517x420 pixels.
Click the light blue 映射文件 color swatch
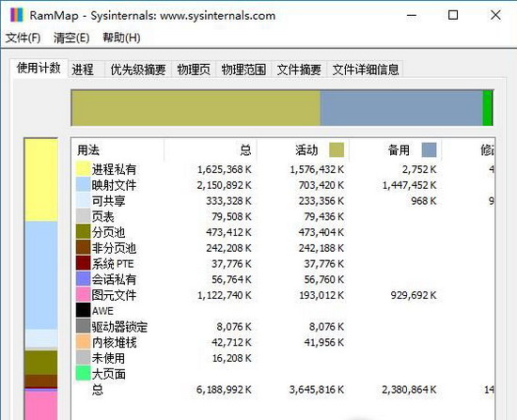click(83, 184)
